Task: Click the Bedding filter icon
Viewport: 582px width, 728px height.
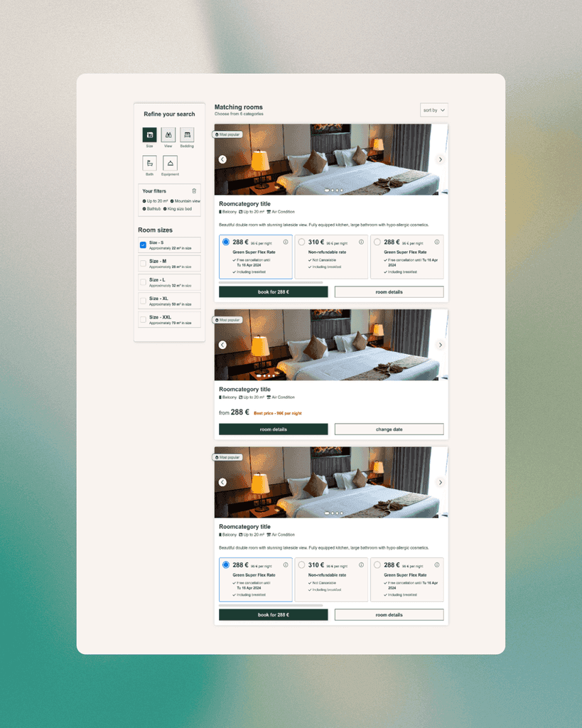Action: pyautogui.click(x=187, y=134)
